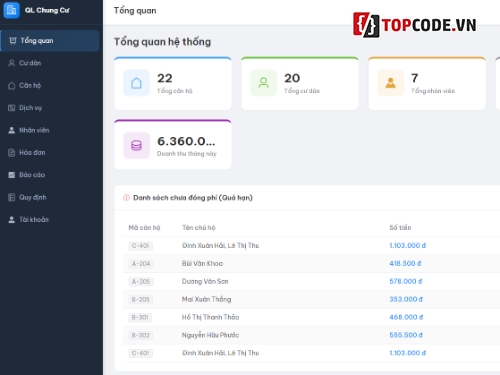Click the orange person icon on Tổng nhân viên card

(390, 83)
